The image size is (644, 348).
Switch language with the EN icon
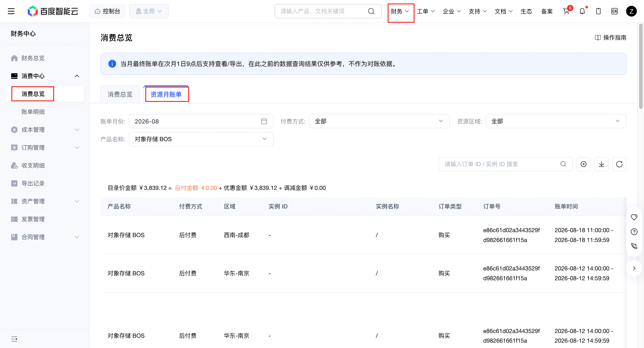point(614,11)
